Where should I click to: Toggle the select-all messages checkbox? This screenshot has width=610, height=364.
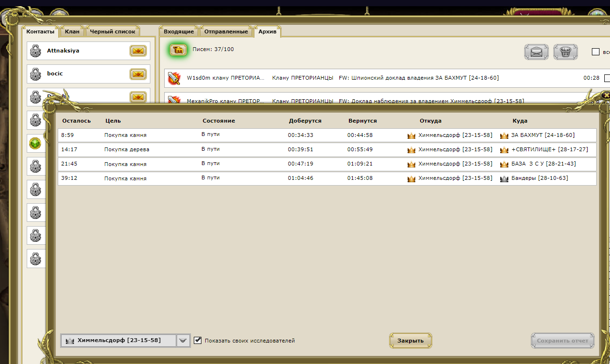click(x=595, y=52)
